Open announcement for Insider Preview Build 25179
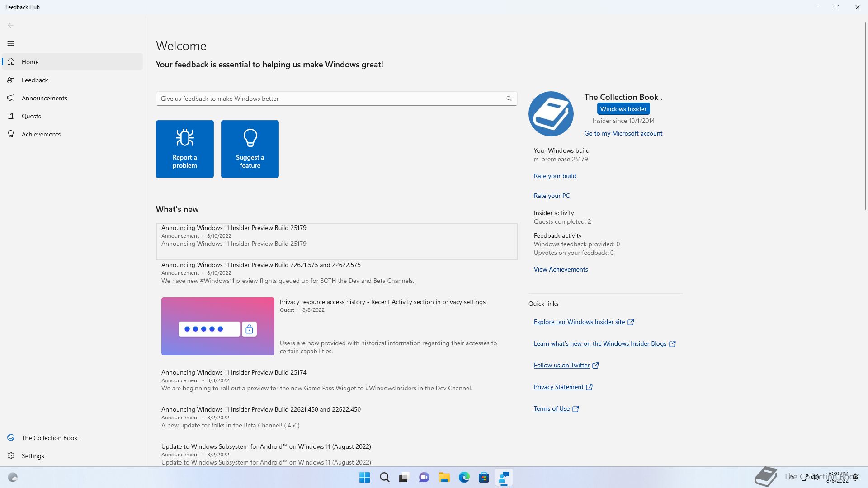 (337, 241)
